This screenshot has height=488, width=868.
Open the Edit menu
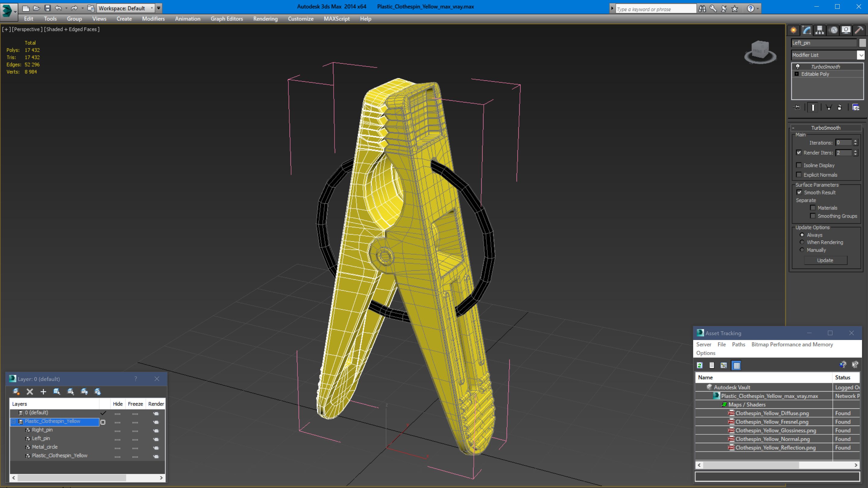coord(29,19)
